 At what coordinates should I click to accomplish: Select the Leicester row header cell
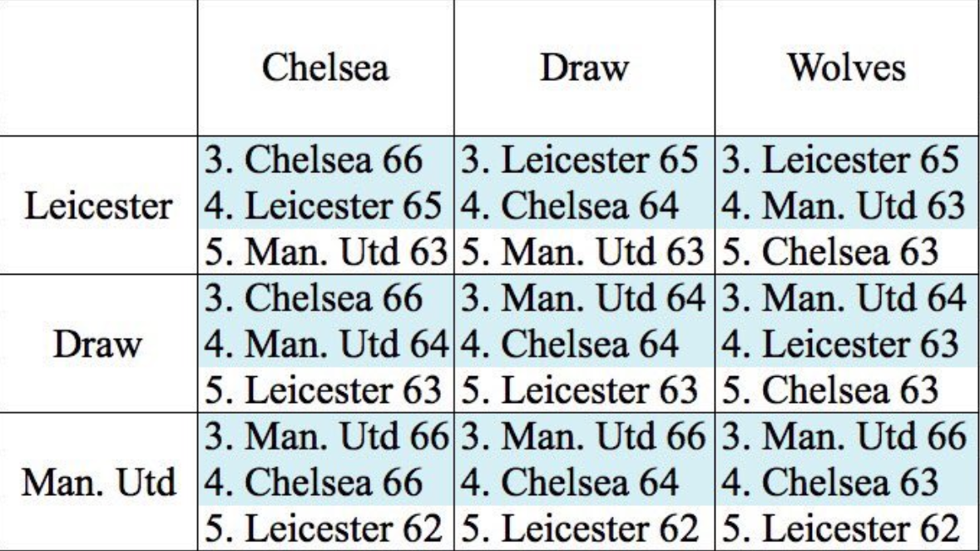click(98, 205)
